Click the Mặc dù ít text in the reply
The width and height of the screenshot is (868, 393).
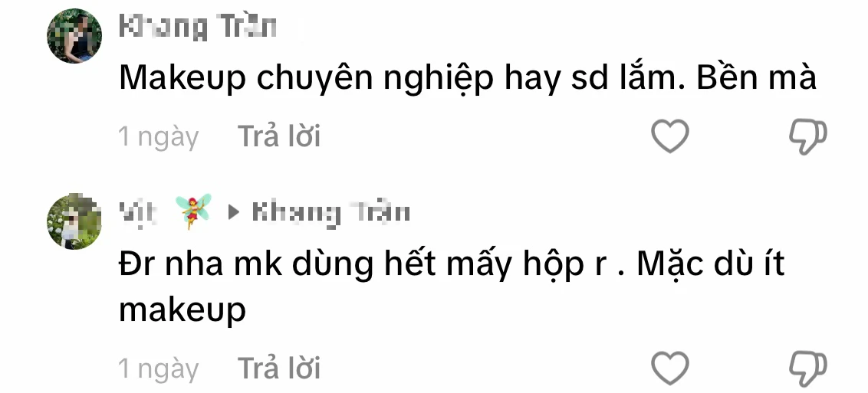710,264
